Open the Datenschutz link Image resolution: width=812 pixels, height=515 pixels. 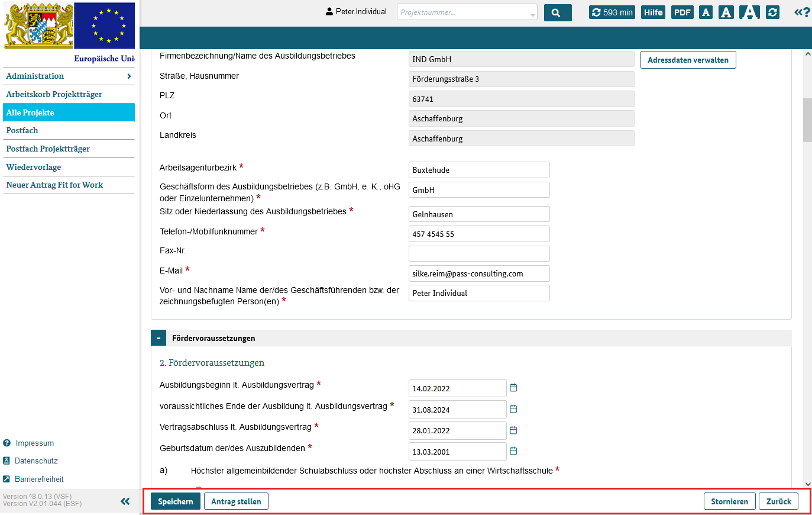click(35, 461)
